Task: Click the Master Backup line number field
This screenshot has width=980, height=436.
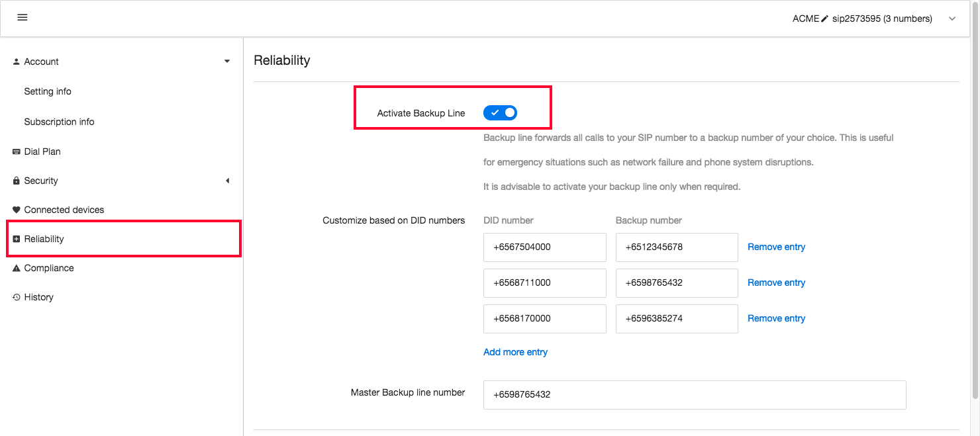Action: (x=695, y=394)
